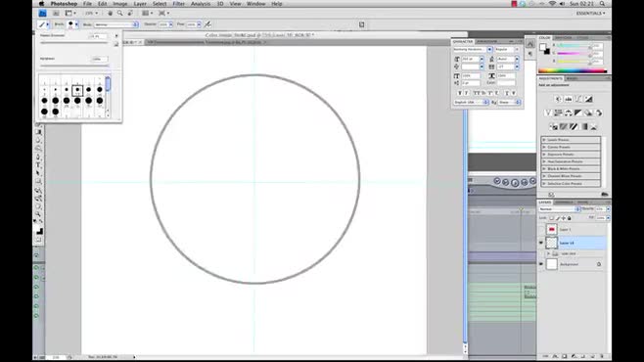Open the Essentials workspace switcher
644x362 pixels.
(590, 13)
